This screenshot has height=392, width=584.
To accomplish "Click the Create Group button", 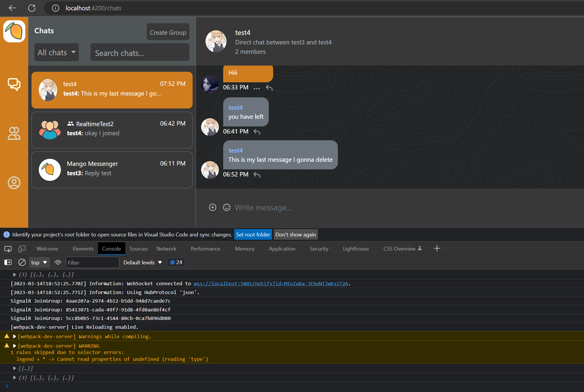I will click(x=168, y=32).
